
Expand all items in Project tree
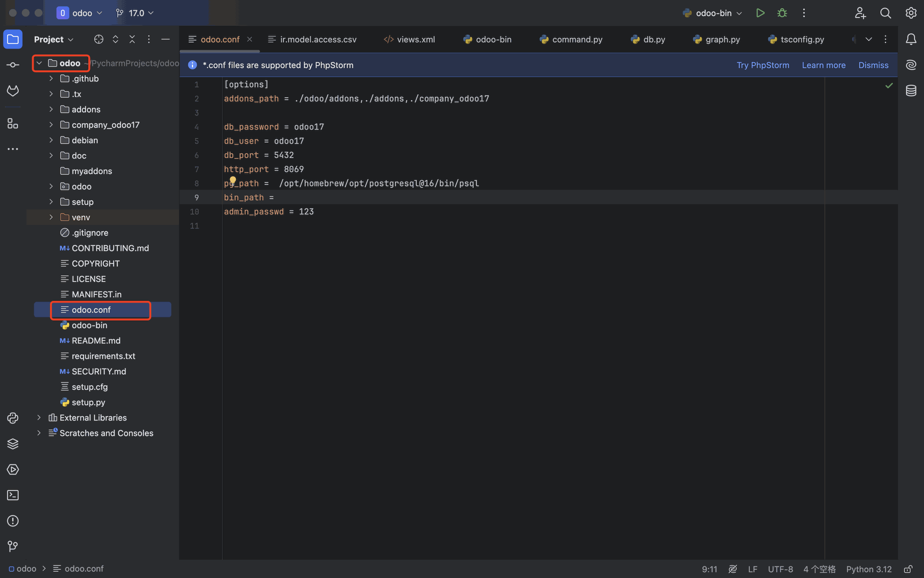(x=115, y=39)
